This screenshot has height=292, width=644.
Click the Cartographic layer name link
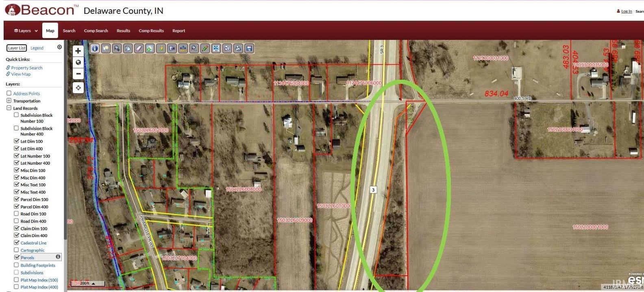coord(33,251)
